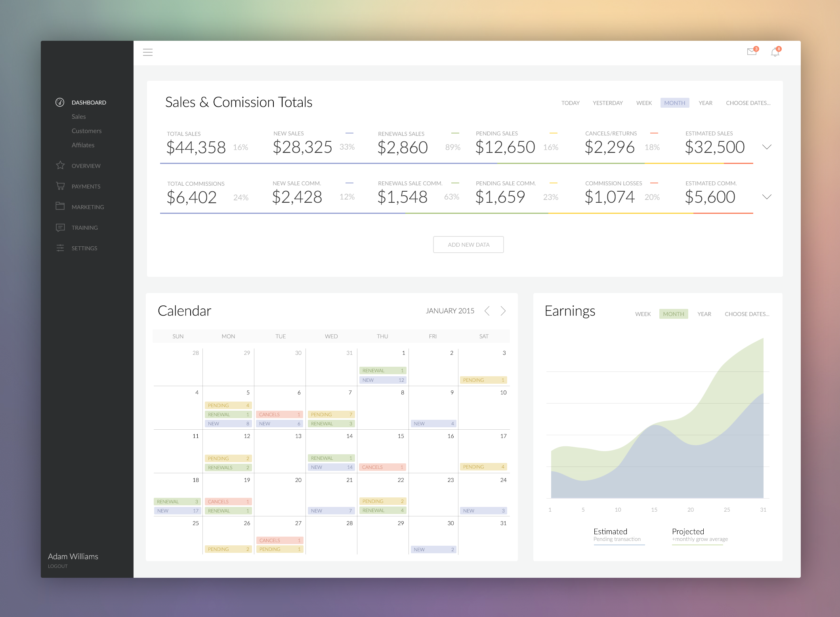Click the January 2015 month label
The image size is (840, 617).
[x=450, y=311]
